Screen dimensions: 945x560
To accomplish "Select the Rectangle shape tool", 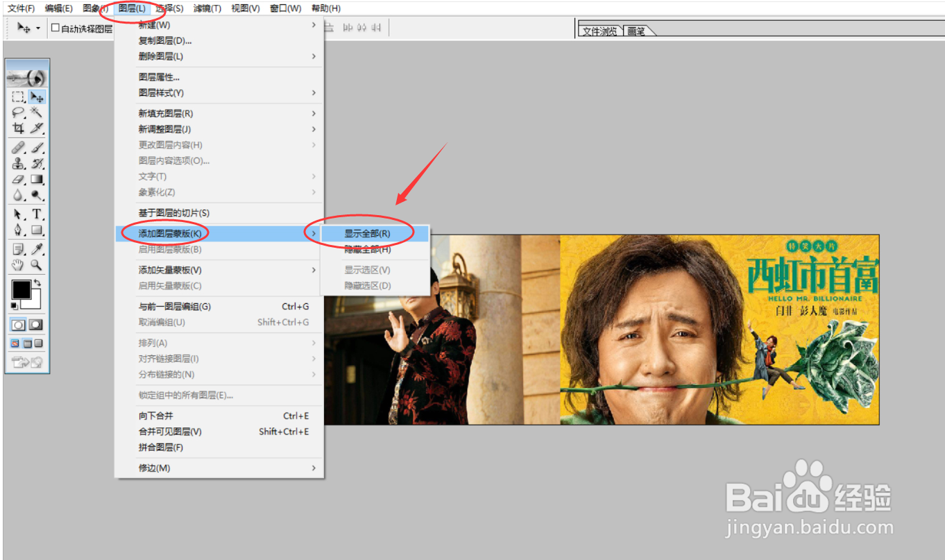I will (37, 230).
